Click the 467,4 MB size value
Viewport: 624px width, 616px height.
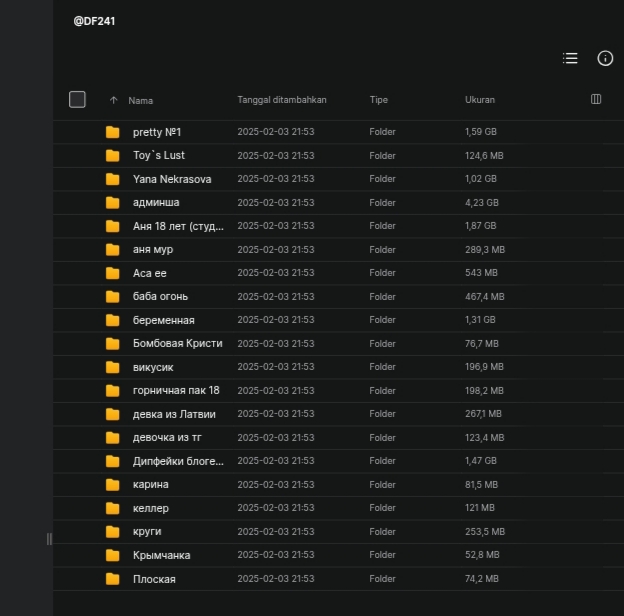coord(485,296)
